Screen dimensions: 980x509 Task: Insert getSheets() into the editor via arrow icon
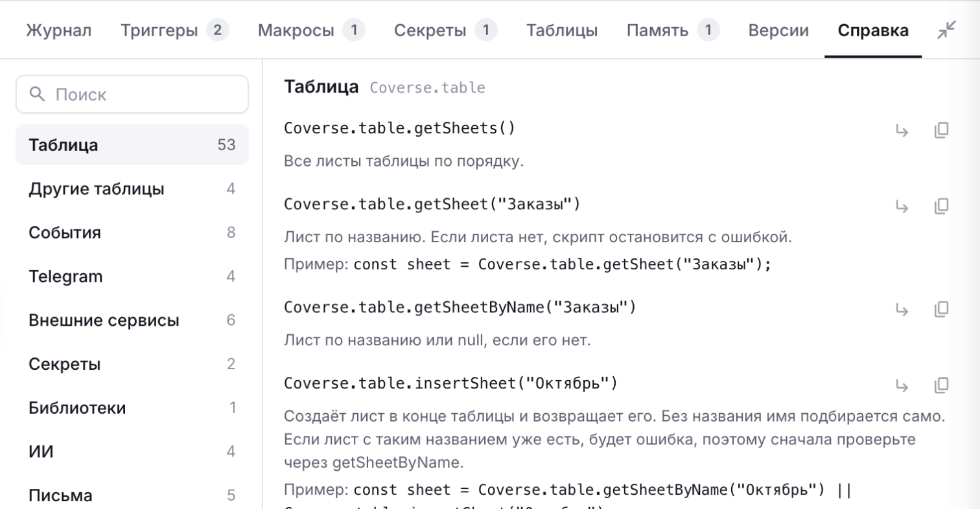[902, 130]
